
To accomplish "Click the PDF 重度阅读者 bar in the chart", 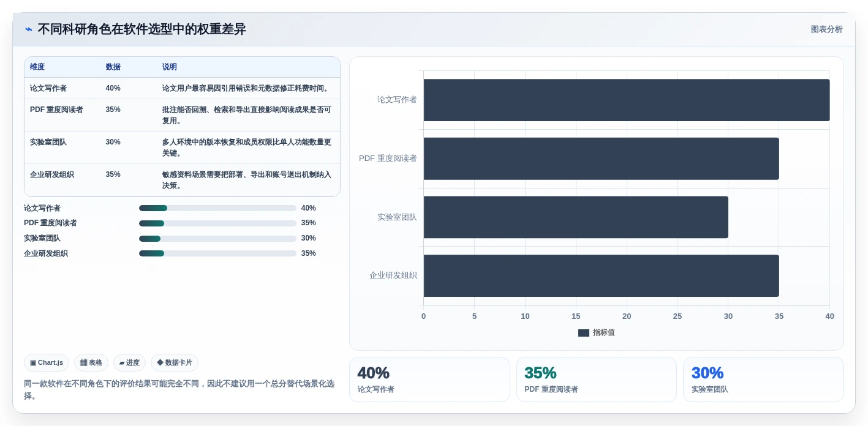I will pyautogui.click(x=601, y=159).
